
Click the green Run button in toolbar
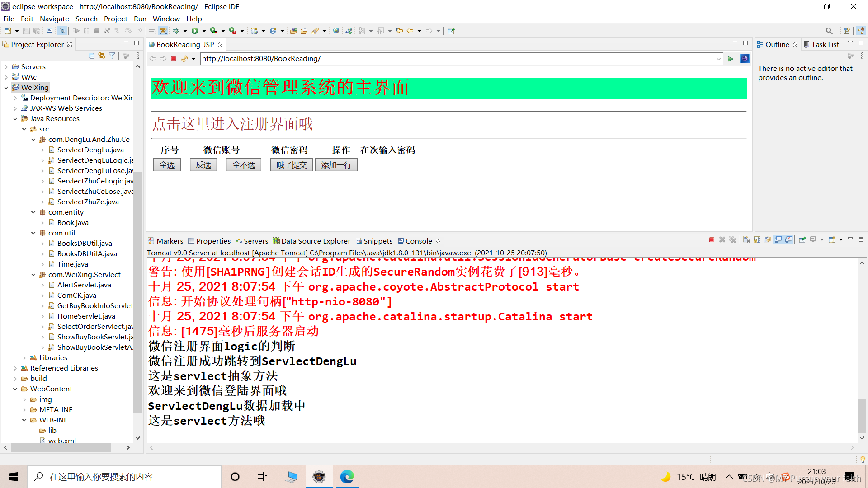click(x=195, y=31)
